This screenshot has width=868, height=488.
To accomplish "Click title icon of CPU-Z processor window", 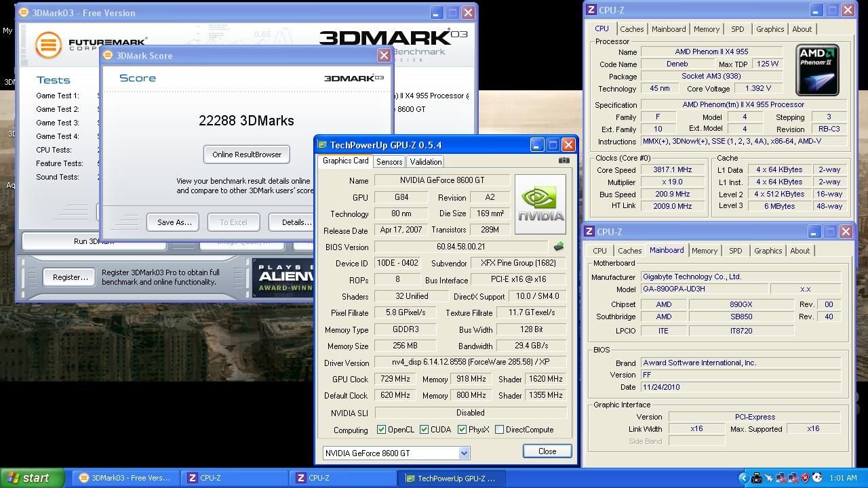I will pos(591,10).
